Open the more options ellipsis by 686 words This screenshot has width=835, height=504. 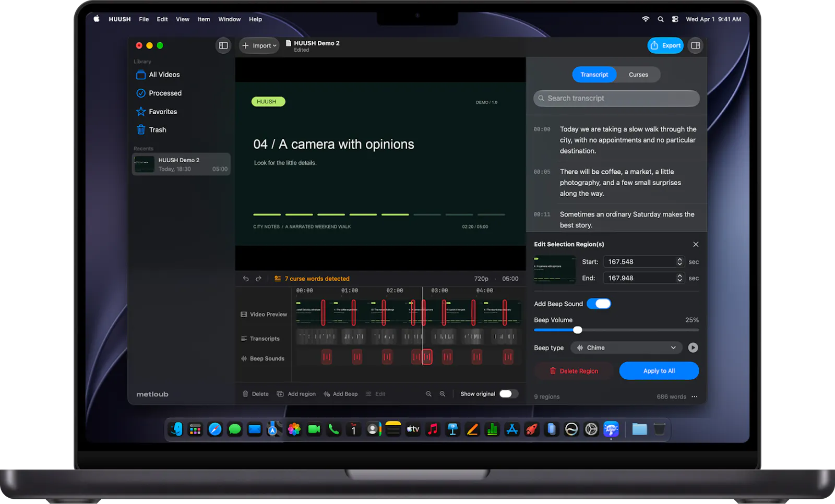click(x=694, y=397)
